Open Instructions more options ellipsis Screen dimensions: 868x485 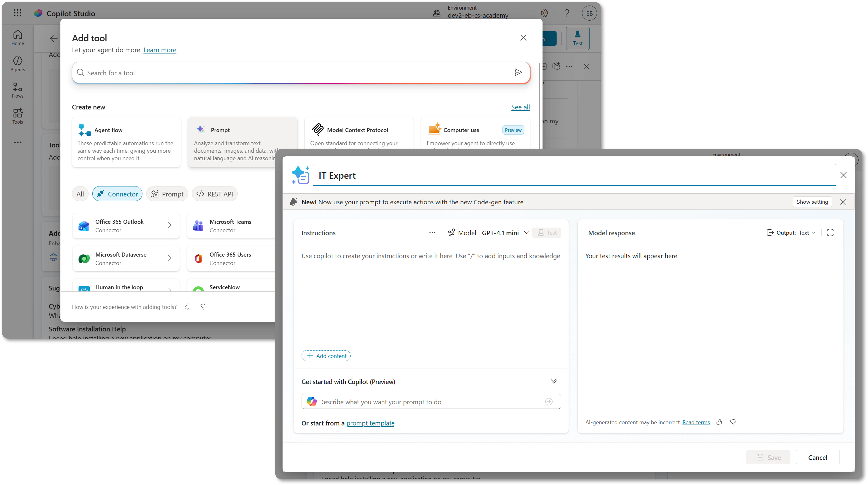point(432,233)
